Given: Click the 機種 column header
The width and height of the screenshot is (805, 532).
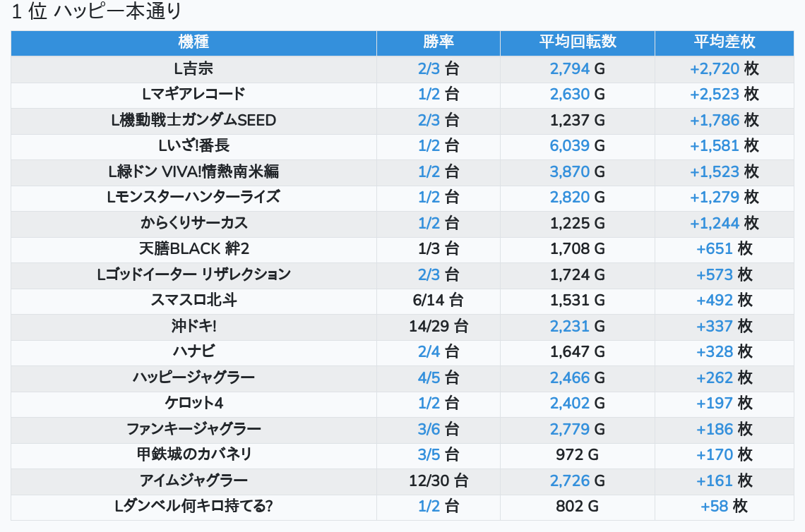Looking at the screenshot, I should click(193, 42).
